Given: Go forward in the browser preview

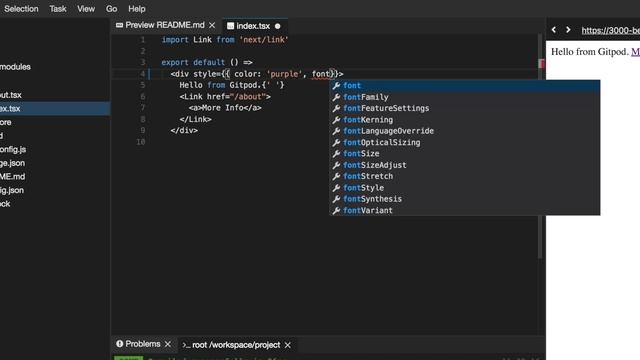Looking at the screenshot, I should [x=568, y=30].
